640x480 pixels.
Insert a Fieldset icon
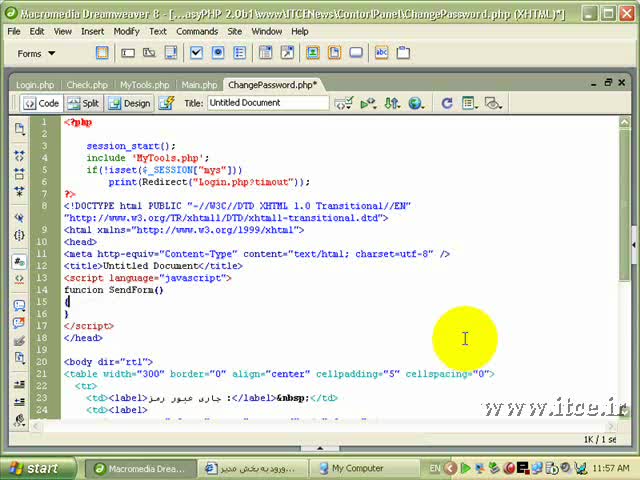click(403, 53)
